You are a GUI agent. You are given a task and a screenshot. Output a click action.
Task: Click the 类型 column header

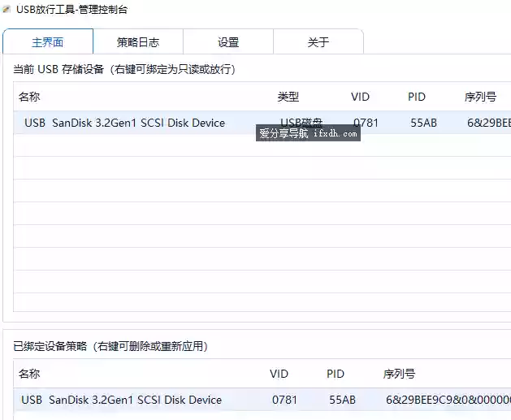coord(288,97)
